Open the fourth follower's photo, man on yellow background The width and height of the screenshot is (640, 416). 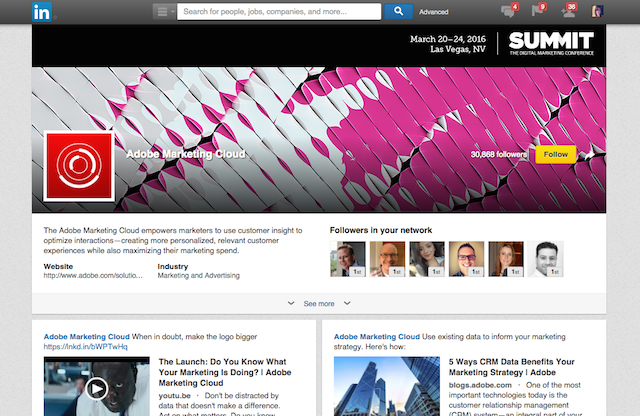(x=467, y=259)
